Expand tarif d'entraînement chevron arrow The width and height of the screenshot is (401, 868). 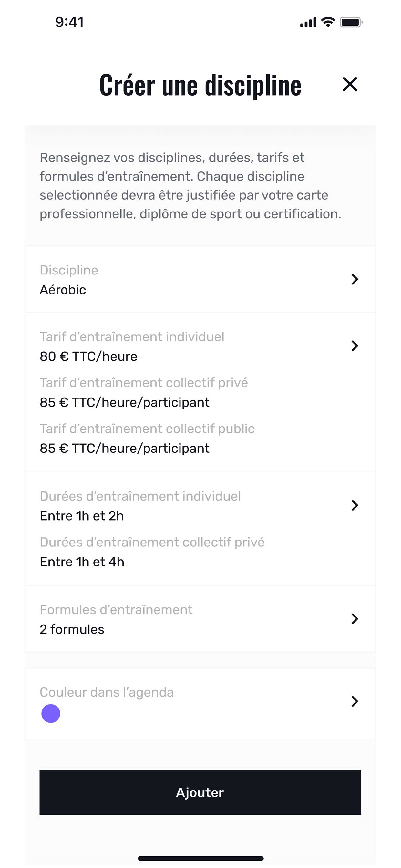click(355, 346)
